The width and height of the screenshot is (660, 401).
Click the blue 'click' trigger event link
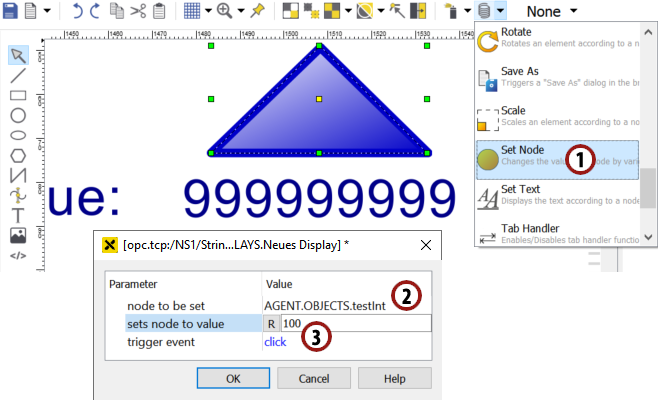click(x=275, y=342)
